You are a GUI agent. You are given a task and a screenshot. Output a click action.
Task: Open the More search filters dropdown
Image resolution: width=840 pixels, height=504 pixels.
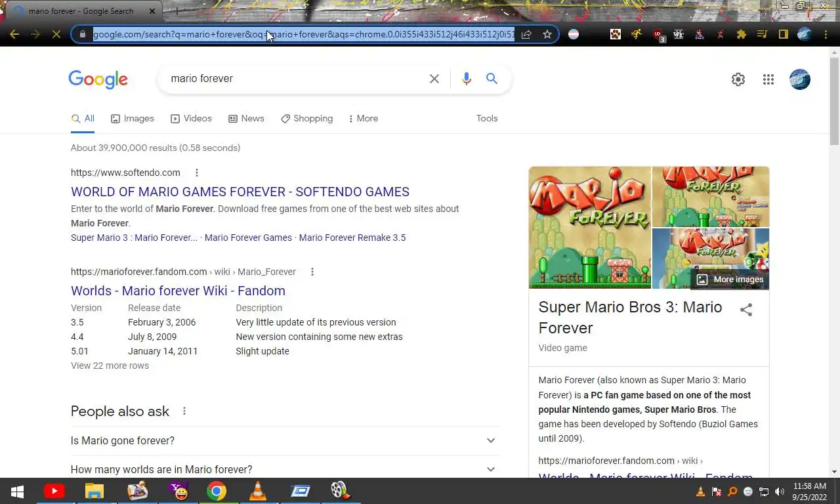tap(363, 119)
